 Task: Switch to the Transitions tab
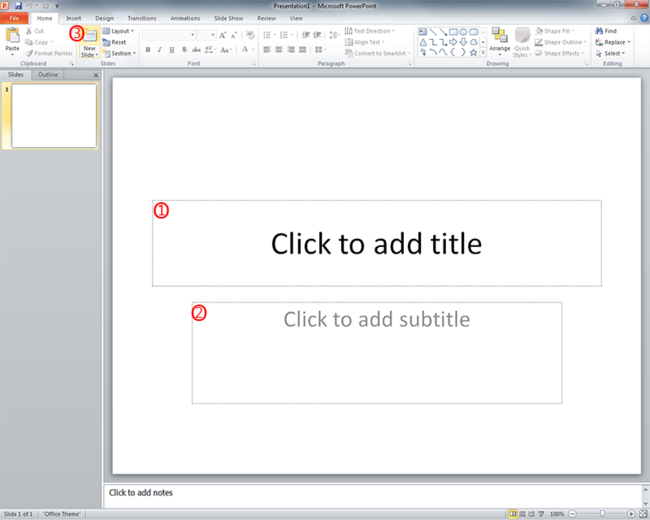tap(142, 18)
